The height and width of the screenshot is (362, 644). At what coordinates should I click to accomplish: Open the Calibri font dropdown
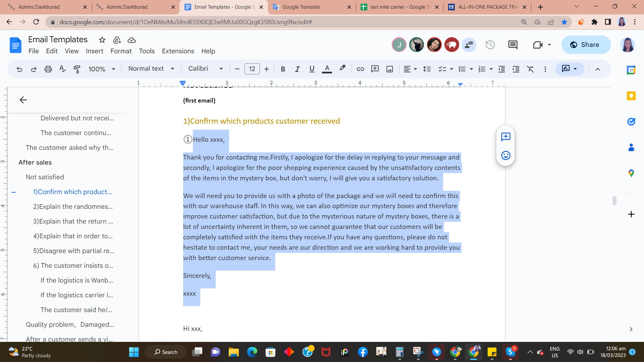pyautogui.click(x=205, y=69)
